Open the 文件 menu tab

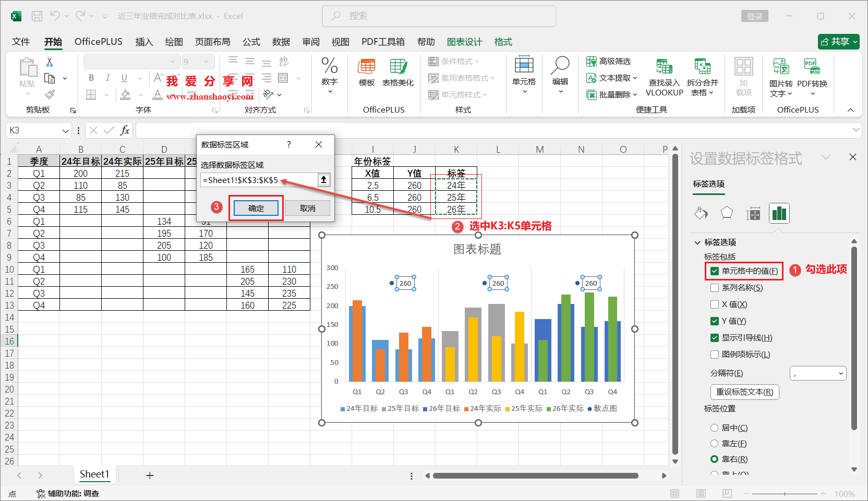pyautogui.click(x=21, y=42)
